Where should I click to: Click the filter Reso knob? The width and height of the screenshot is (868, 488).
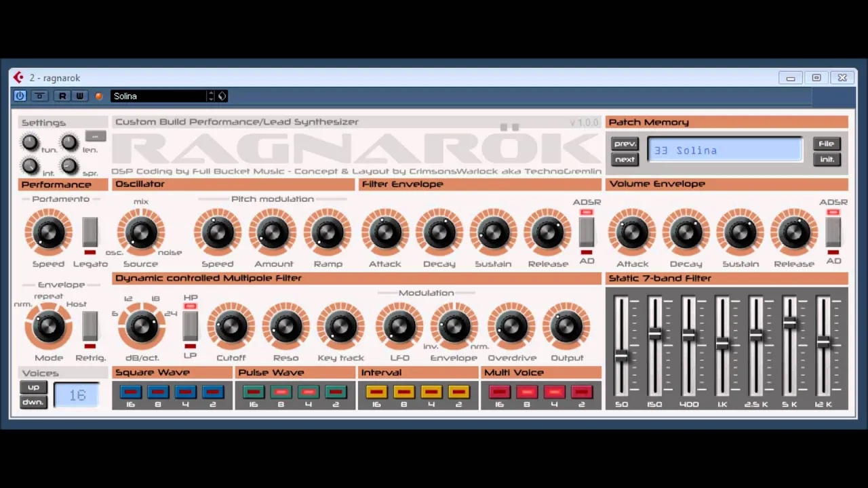tap(285, 327)
